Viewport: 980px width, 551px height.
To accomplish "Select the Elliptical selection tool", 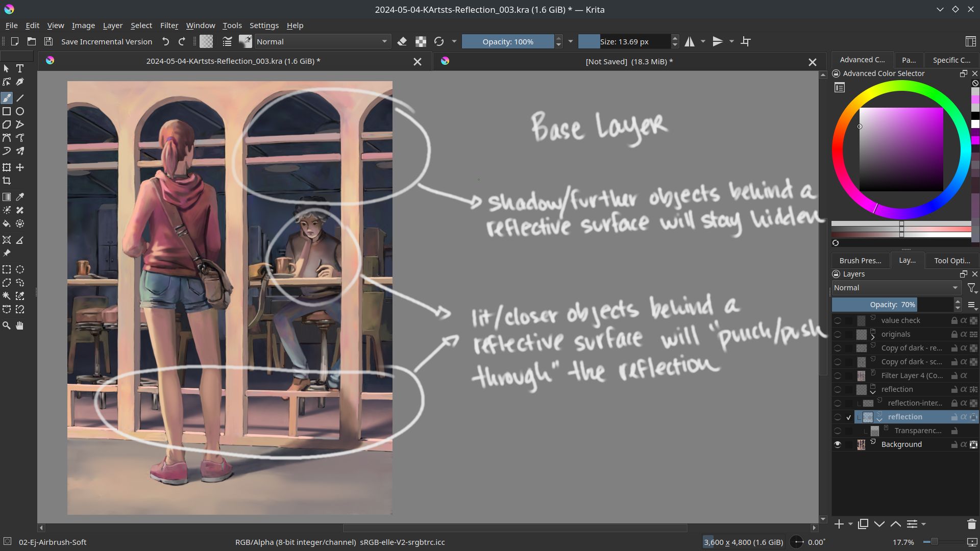I will point(20,269).
